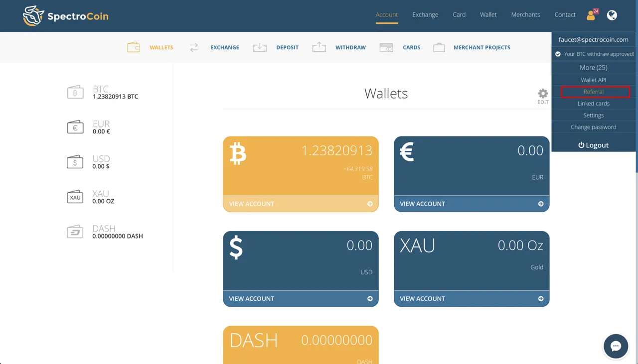Open the globe language selector
Image resolution: width=638 pixels, height=364 pixels.
coord(612,15)
